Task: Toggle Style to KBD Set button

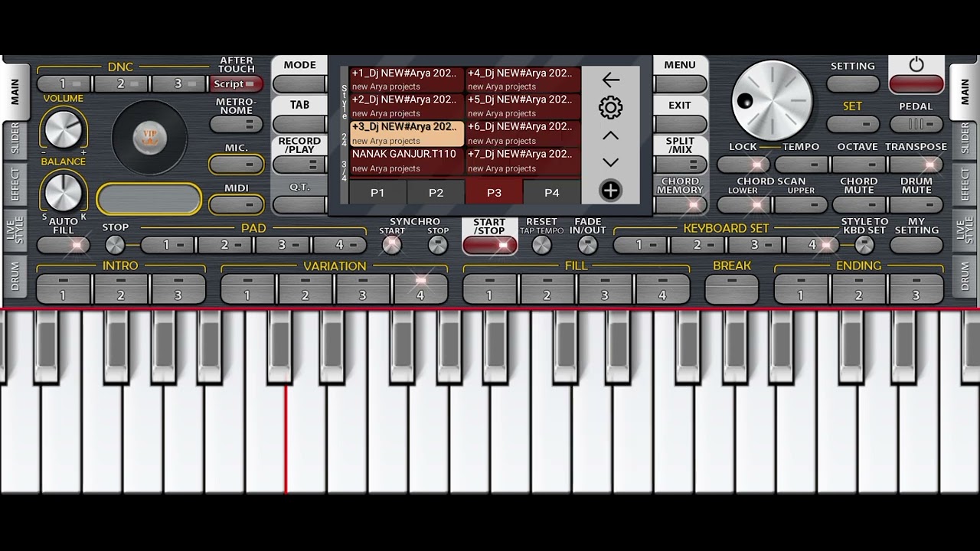Action: click(864, 245)
